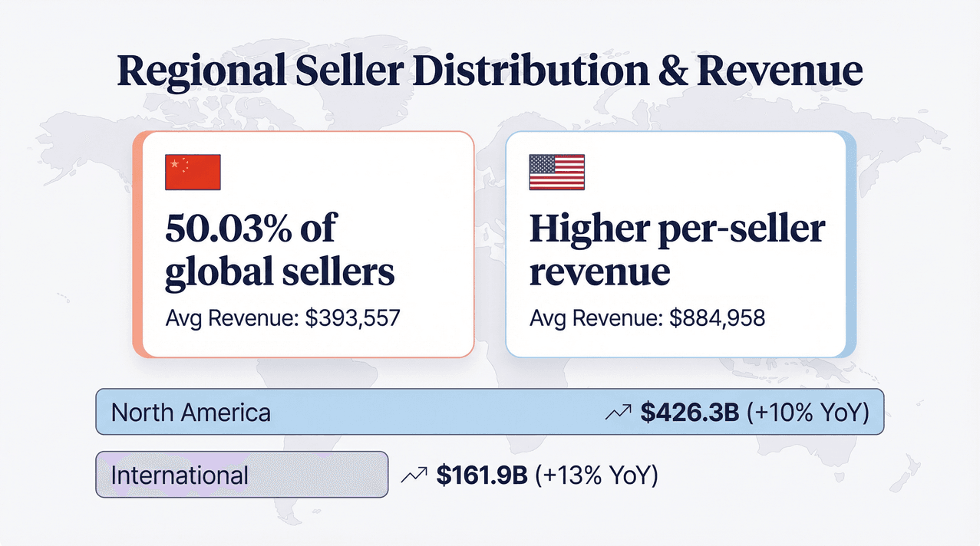Select the "Regional Seller Distribution & Revenue" title
980x546 pixels.
point(490,71)
